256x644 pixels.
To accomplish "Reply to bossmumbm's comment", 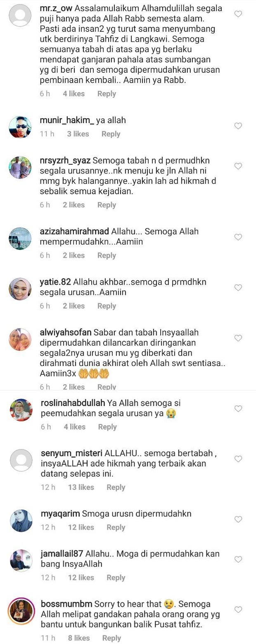I will point(111,638).
